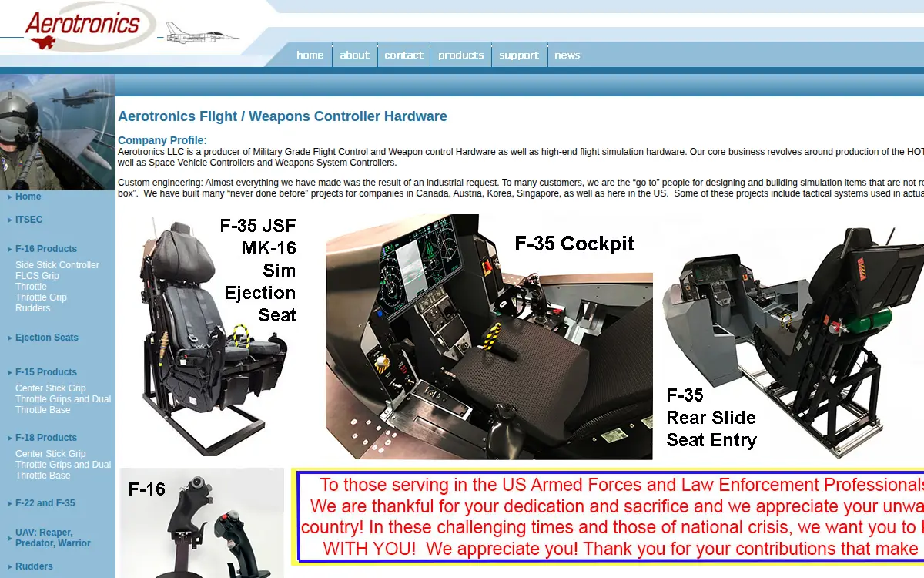The image size is (924, 578).
Task: Open the ITSEC sidebar link
Action: 29,220
